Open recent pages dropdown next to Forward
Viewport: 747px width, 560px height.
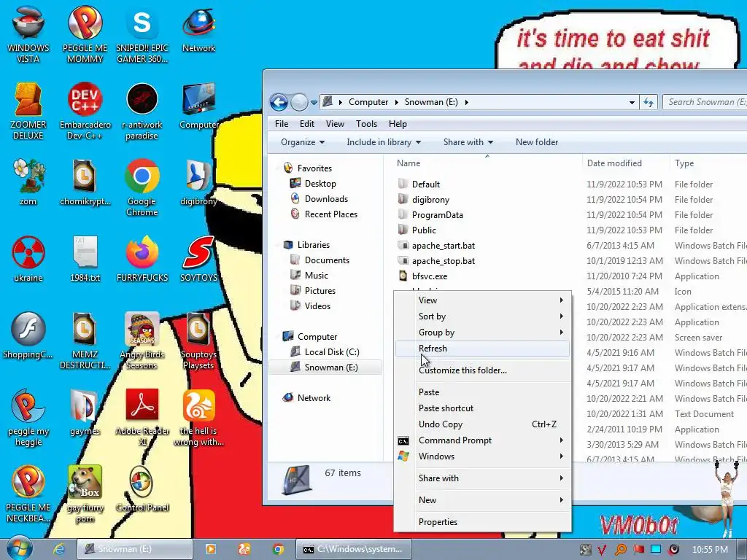pyautogui.click(x=314, y=102)
